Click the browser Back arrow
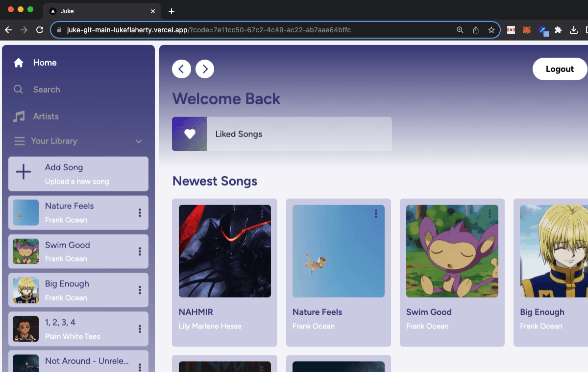 (8, 30)
